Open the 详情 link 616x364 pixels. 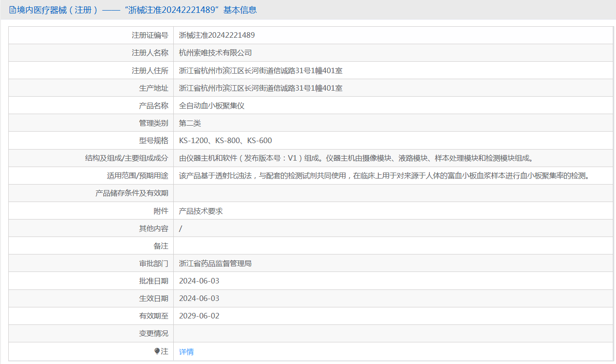(186, 352)
